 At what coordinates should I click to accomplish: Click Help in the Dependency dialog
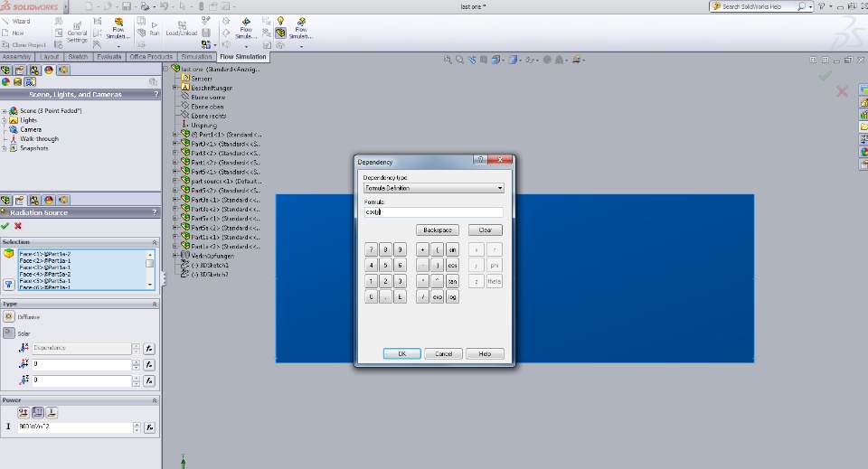pyautogui.click(x=485, y=353)
